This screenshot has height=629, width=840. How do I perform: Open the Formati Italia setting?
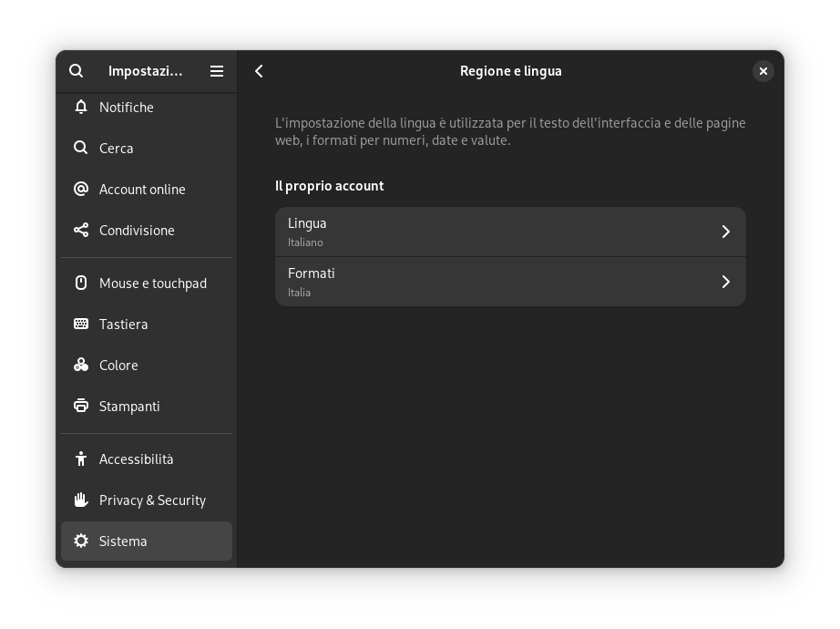click(510, 282)
